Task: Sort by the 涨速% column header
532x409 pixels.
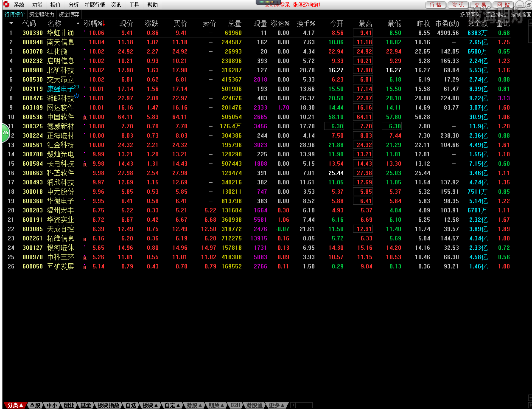Action: pos(280,23)
